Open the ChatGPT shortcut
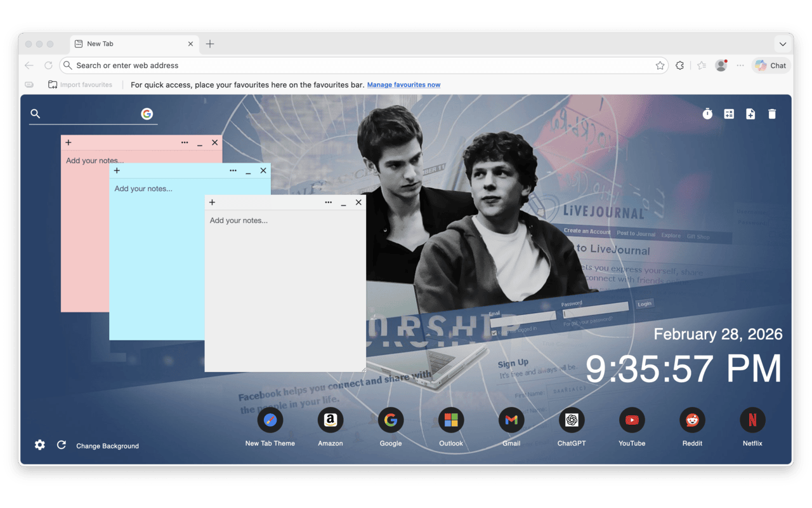Image resolution: width=812 pixels, height=508 pixels. [x=572, y=420]
